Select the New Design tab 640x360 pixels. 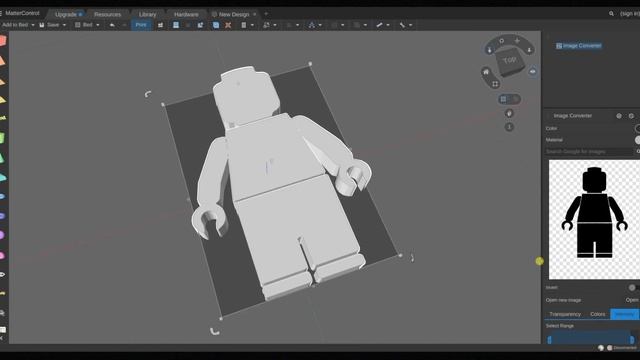point(234,14)
